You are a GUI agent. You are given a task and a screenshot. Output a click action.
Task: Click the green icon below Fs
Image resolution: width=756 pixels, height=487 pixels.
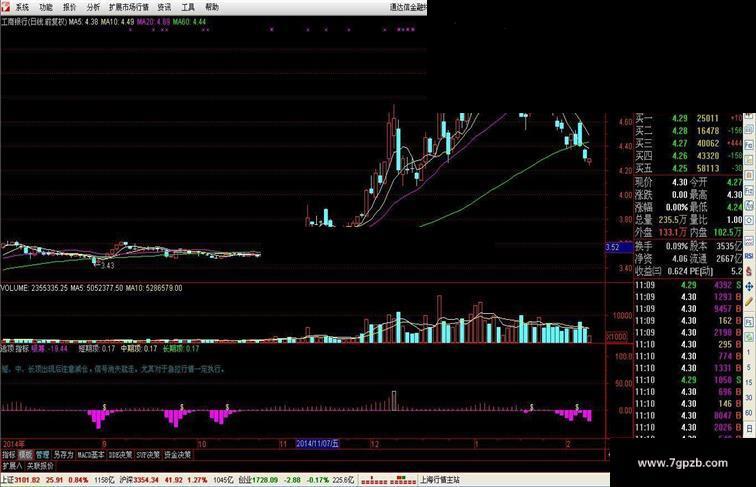pyautogui.click(x=749, y=337)
